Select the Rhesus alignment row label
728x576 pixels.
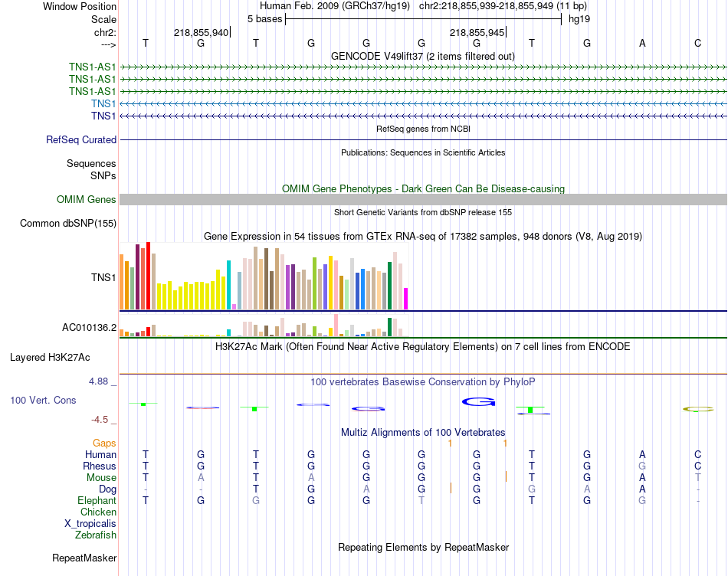[x=100, y=466]
